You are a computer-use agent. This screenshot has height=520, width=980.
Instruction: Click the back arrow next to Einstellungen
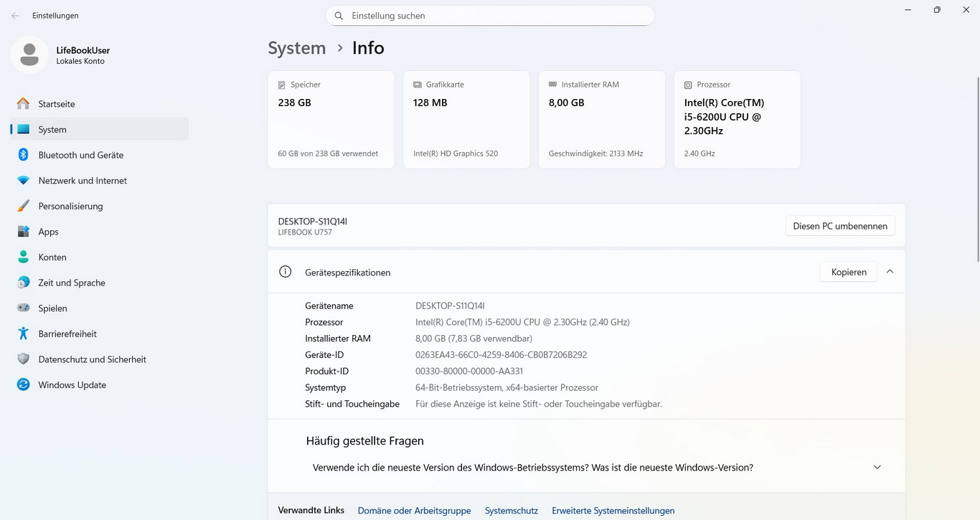point(15,16)
